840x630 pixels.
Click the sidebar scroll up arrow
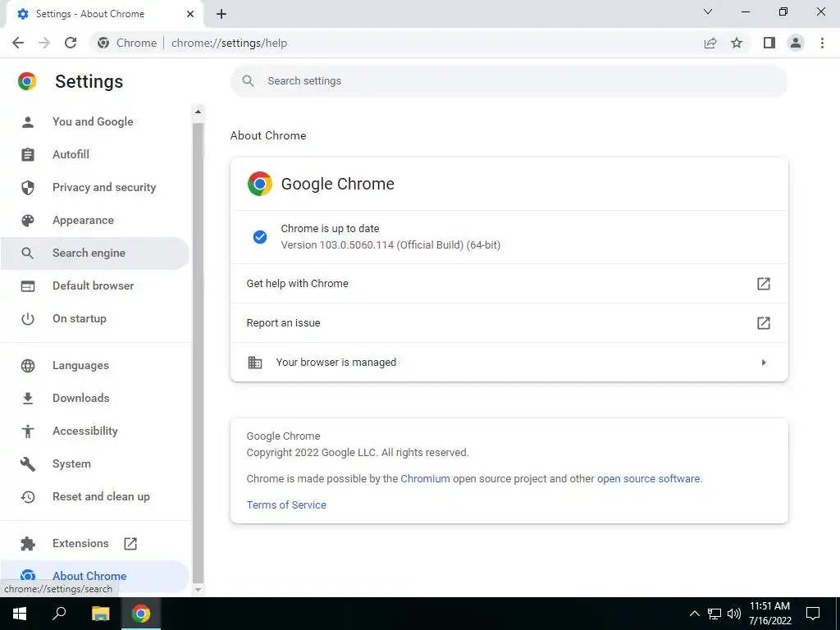coord(198,112)
